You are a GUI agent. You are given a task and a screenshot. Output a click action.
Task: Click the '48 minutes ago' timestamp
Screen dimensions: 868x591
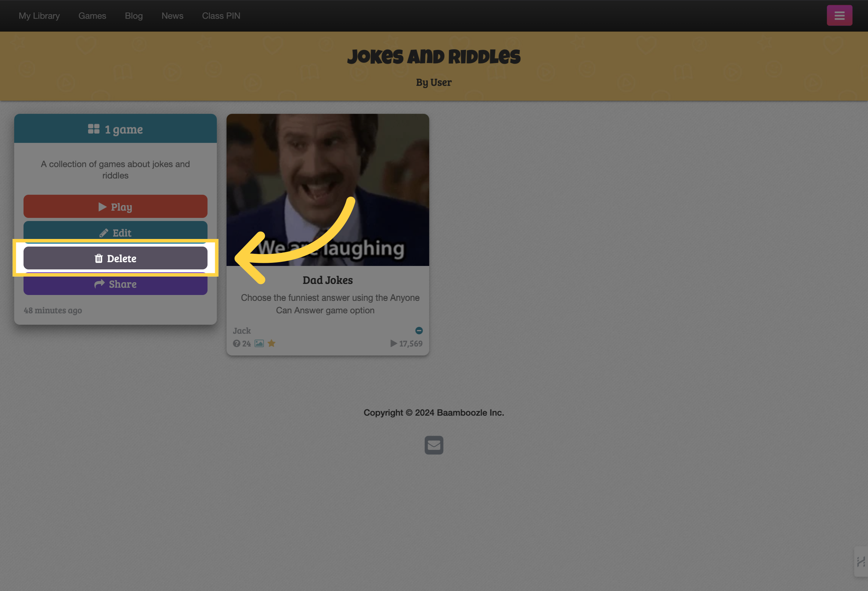click(53, 310)
